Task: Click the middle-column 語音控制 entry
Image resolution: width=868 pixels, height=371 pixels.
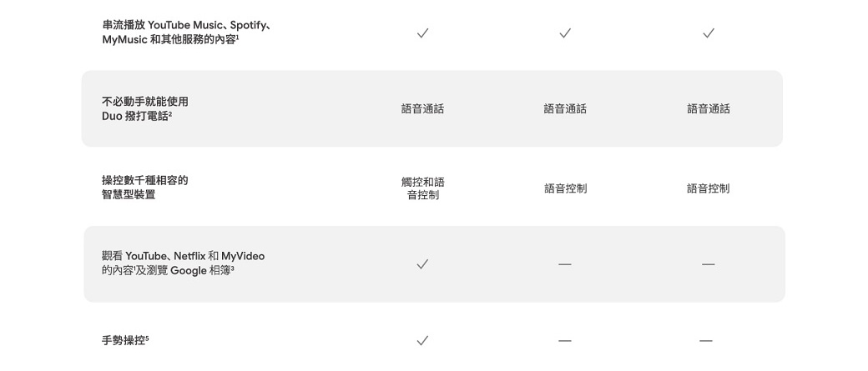Action: 565,188
